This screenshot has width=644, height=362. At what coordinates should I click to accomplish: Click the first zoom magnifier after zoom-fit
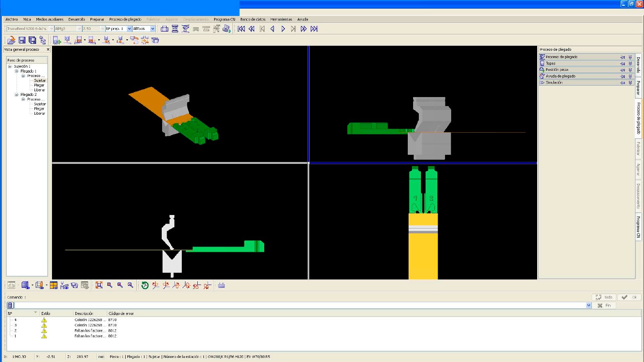(110, 285)
